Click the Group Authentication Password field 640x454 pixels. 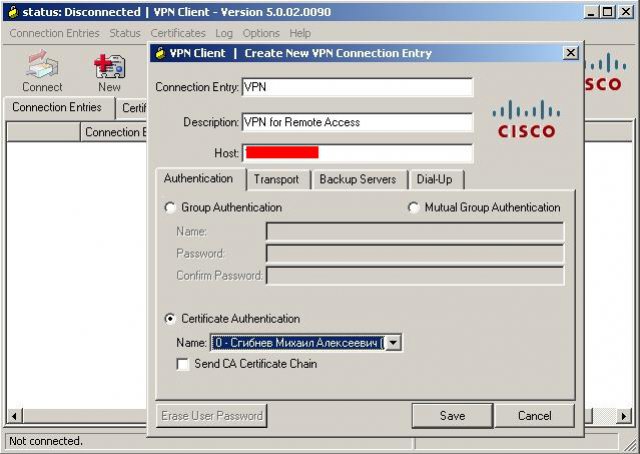[415, 254]
